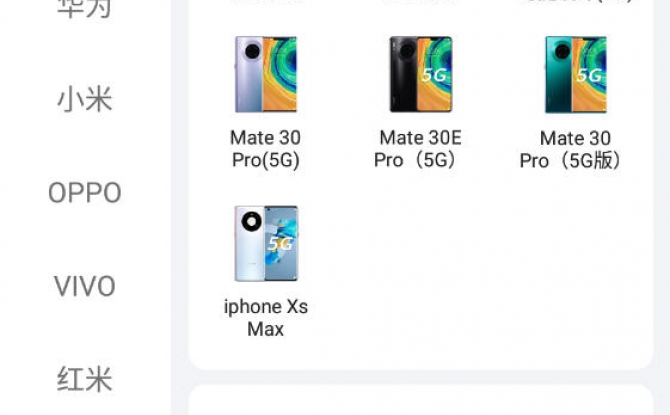The image size is (670, 415).
Task: Click the 5G badge on the green phone
Action: (x=588, y=75)
